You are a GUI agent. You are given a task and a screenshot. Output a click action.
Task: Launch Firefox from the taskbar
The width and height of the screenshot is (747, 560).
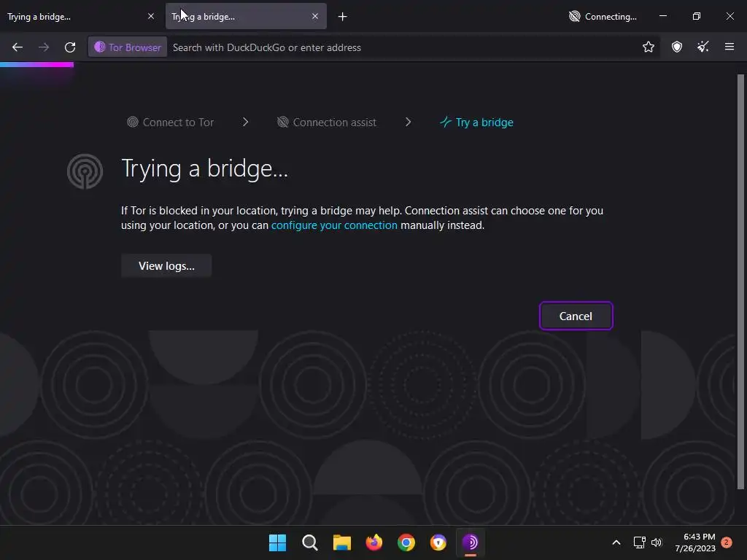[374, 542]
